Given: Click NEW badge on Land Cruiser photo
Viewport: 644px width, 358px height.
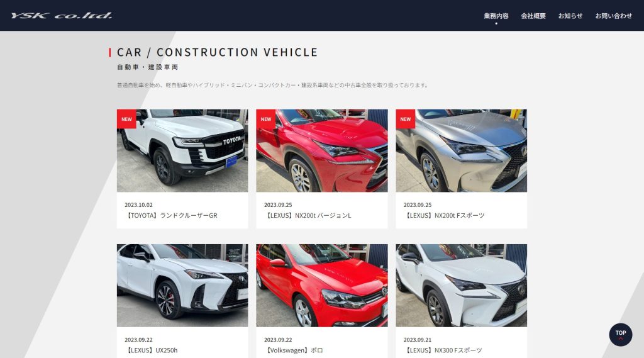Looking at the screenshot, I should pyautogui.click(x=126, y=119).
